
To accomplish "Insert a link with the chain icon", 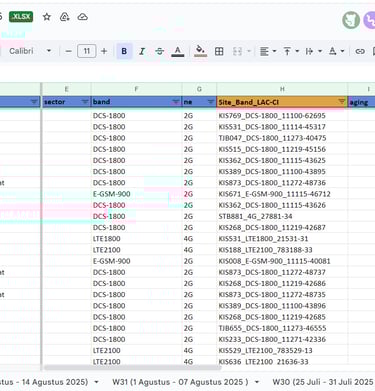I will [360, 51].
